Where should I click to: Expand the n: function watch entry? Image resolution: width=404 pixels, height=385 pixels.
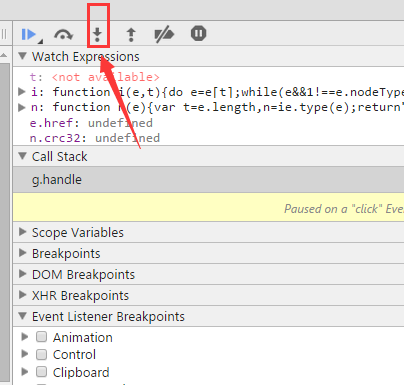click(x=22, y=107)
